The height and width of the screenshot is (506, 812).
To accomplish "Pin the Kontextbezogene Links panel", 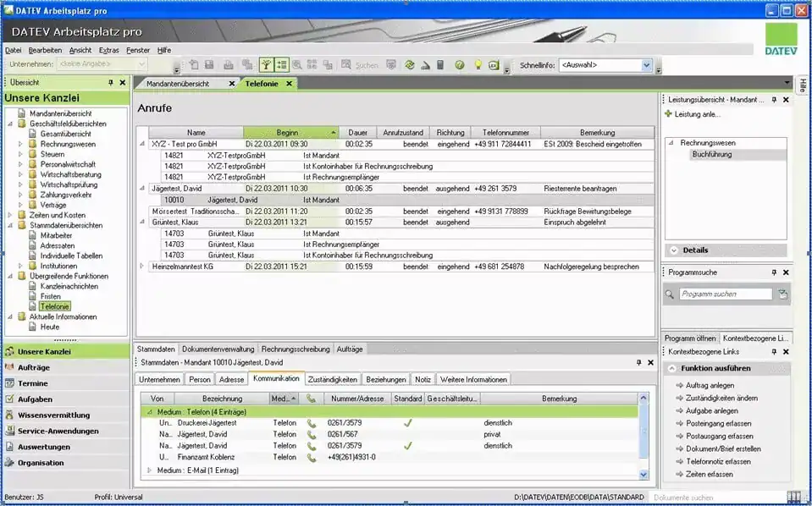I will point(774,352).
